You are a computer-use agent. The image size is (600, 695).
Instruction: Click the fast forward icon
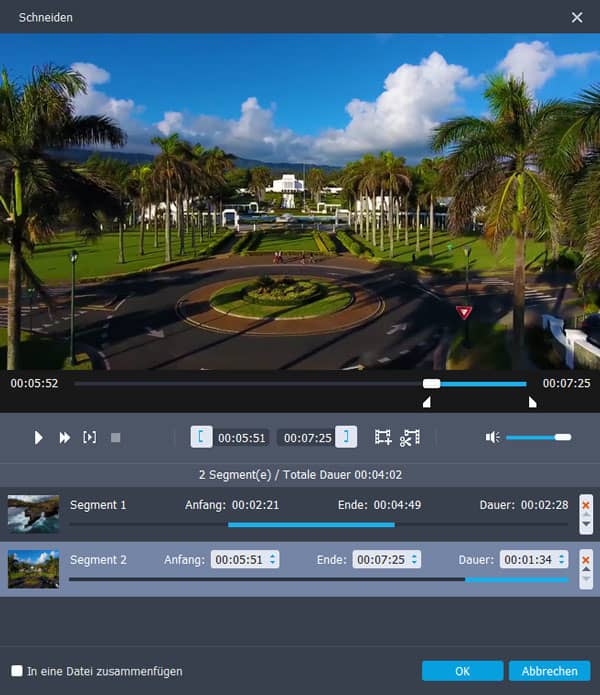click(65, 437)
